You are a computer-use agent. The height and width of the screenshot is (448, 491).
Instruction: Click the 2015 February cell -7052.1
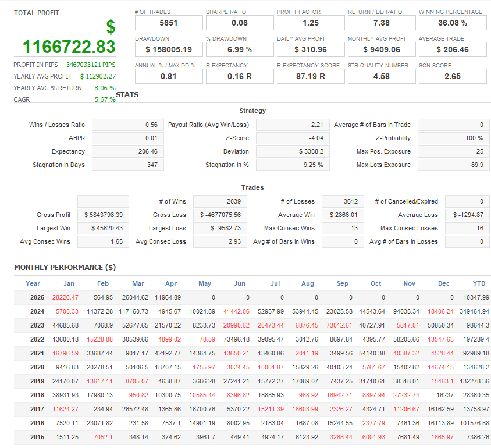[102, 437]
